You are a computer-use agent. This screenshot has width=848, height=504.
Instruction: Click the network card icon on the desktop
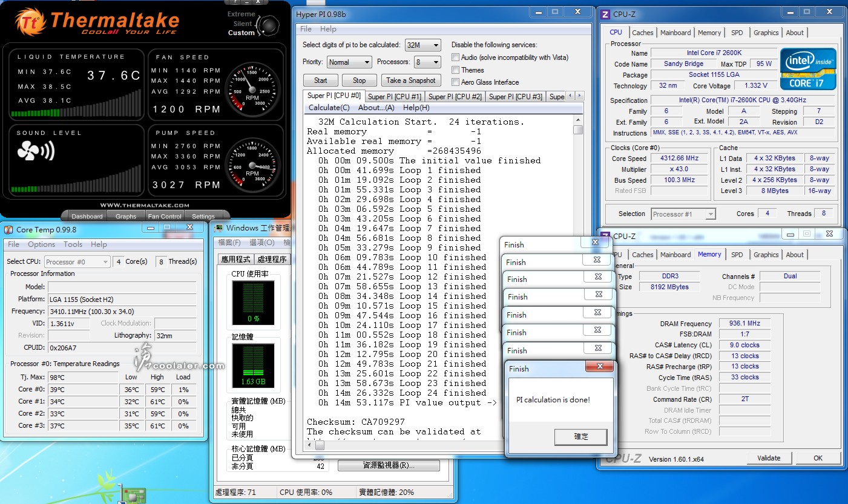[x=133, y=495]
